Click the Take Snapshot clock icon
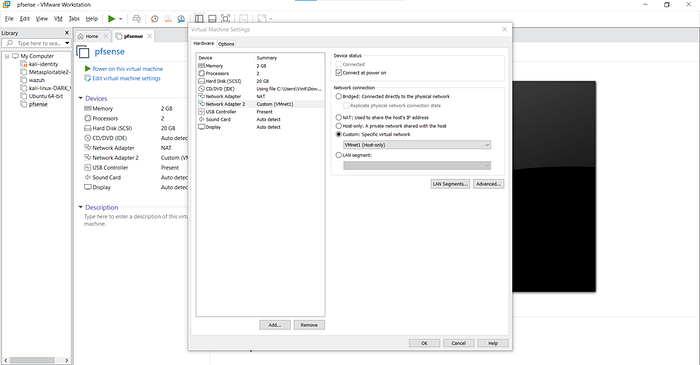Screen dimensions: 700x365 [154, 19]
